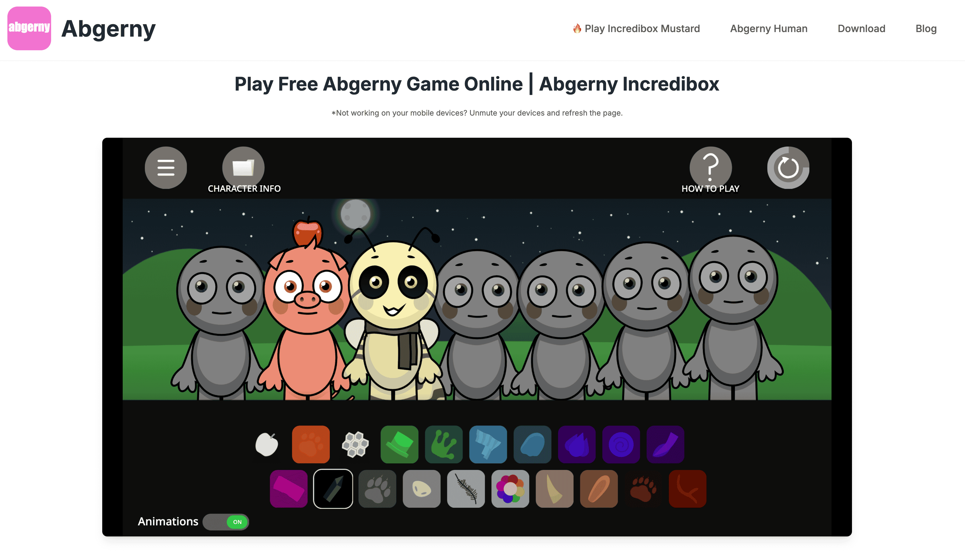Choose the dark grey paw icon
Image resolution: width=965 pixels, height=560 pixels.
tap(377, 489)
